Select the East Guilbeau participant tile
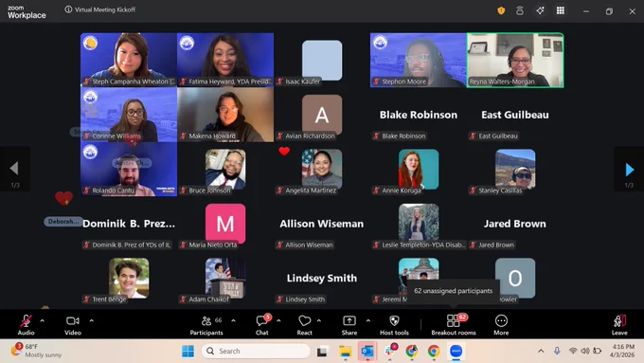Viewport: 644px width, 363px height. click(x=515, y=115)
